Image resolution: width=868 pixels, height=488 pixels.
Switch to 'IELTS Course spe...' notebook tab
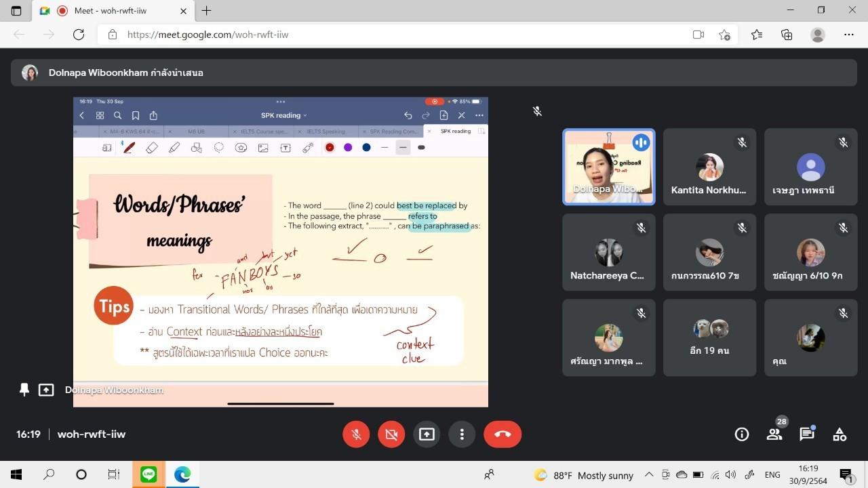(262, 131)
